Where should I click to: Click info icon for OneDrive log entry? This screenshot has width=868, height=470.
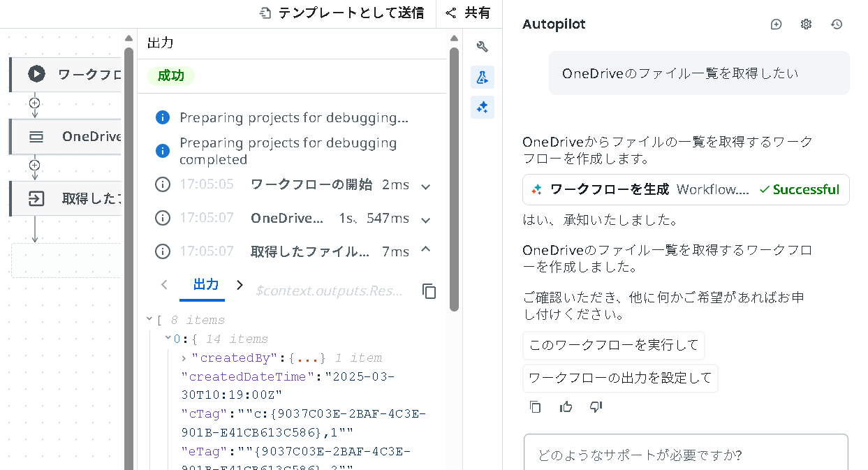162,218
